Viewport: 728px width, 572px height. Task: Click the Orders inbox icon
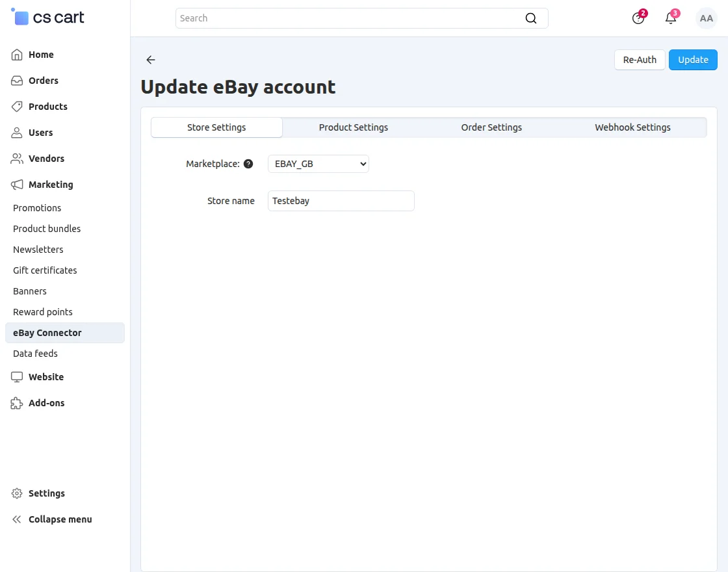[17, 81]
